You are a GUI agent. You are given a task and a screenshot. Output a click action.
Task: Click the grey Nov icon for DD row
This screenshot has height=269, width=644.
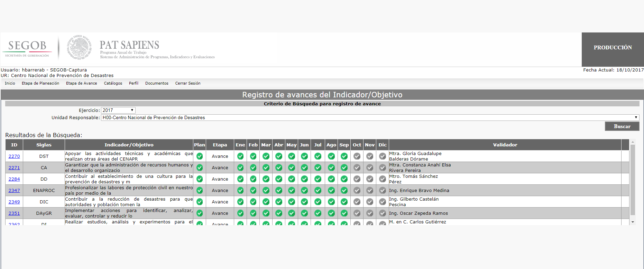point(370,179)
